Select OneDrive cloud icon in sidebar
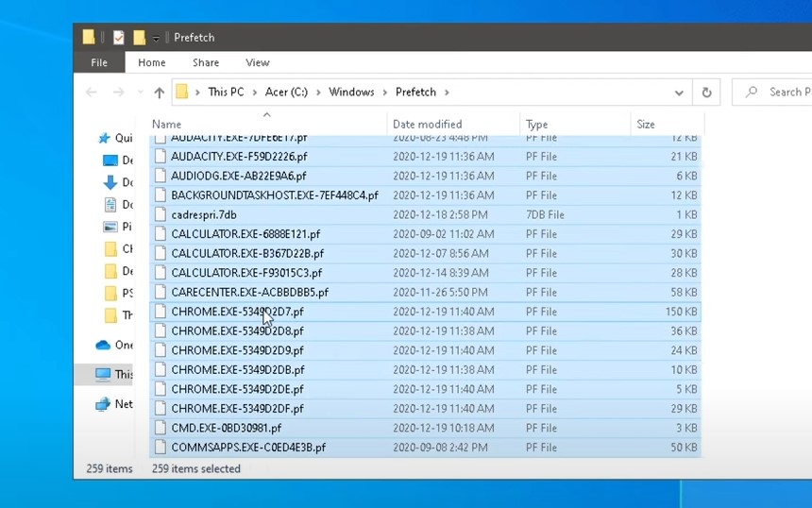 (x=103, y=345)
